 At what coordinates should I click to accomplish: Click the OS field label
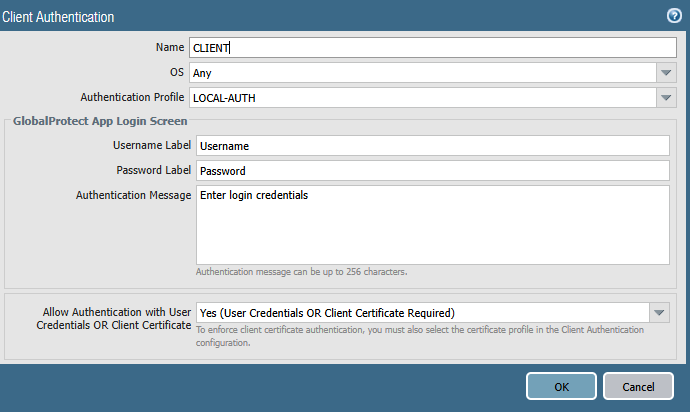tap(177, 72)
